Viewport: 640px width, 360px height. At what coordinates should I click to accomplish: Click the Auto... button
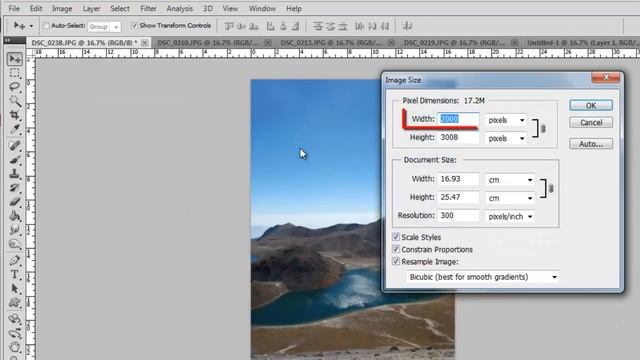(x=591, y=144)
